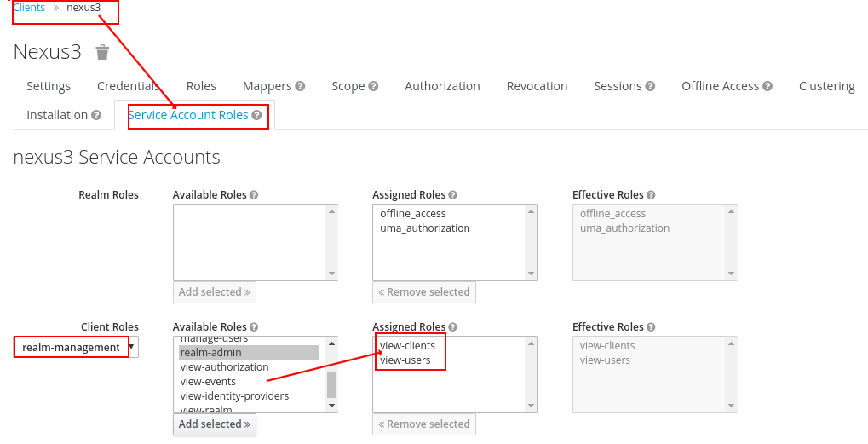Open the Offline Access tab
The width and height of the screenshot is (868, 444).
click(x=720, y=86)
